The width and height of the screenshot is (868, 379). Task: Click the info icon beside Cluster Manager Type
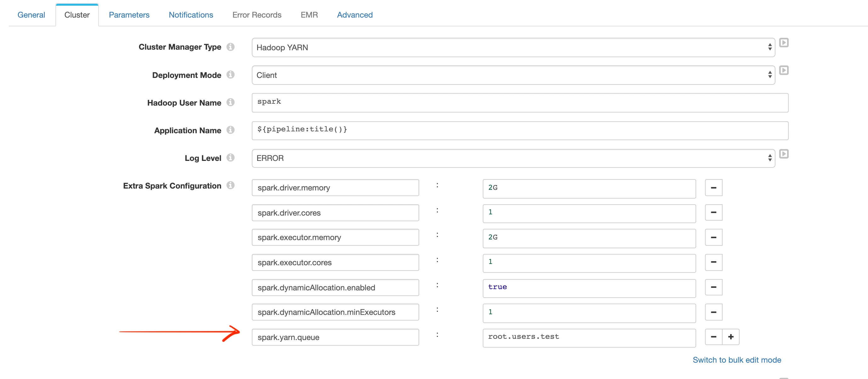(230, 47)
